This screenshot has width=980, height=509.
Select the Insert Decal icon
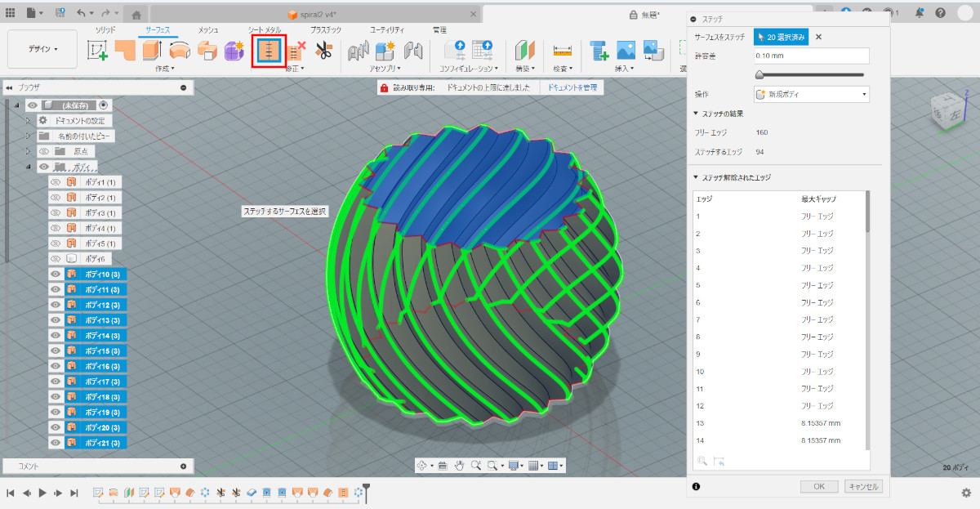pos(653,51)
